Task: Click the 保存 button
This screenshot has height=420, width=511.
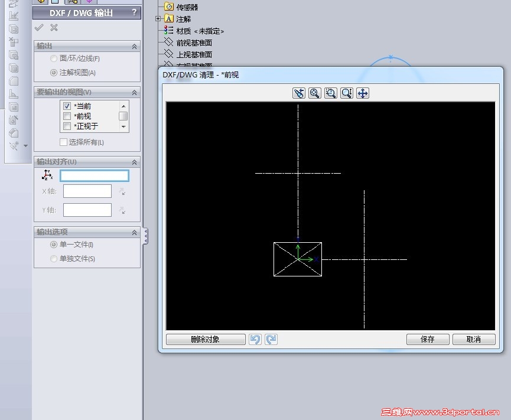Action: [x=428, y=340]
